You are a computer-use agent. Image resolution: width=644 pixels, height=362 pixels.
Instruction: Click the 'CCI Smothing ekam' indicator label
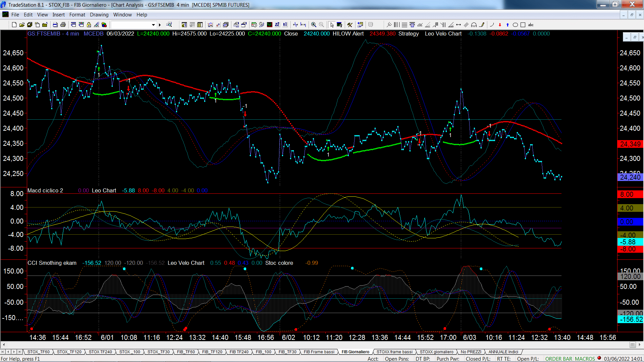click(52, 263)
